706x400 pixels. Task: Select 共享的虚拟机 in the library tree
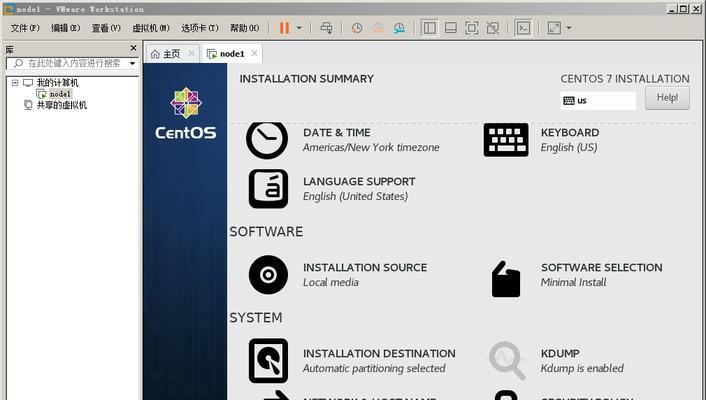[62, 105]
